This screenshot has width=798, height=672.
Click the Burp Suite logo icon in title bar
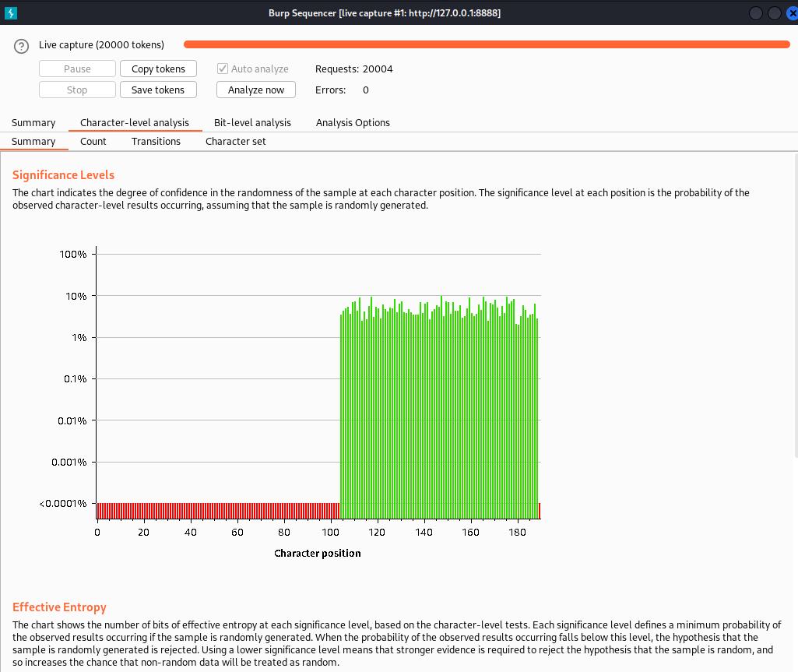click(11, 13)
